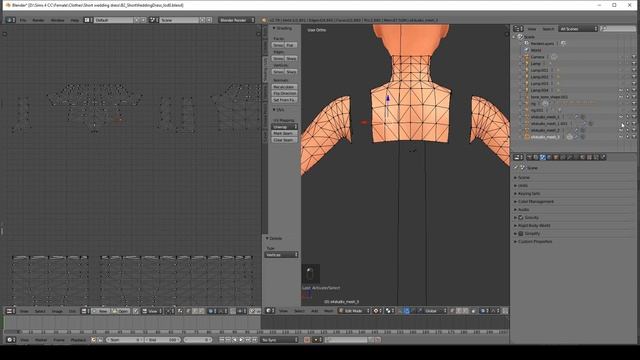The image size is (640, 360).
Task: Click proportional editing icon in 3D header
Action: click(x=484, y=311)
